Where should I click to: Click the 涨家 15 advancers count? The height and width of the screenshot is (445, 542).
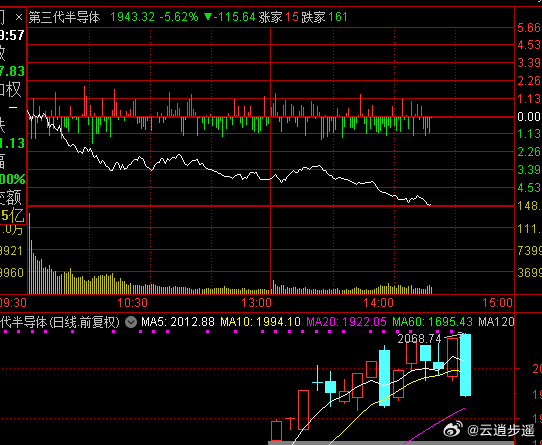point(279,17)
